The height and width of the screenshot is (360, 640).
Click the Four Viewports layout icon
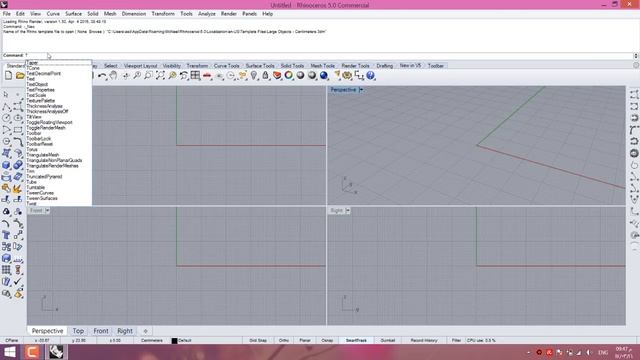click(x=196, y=76)
